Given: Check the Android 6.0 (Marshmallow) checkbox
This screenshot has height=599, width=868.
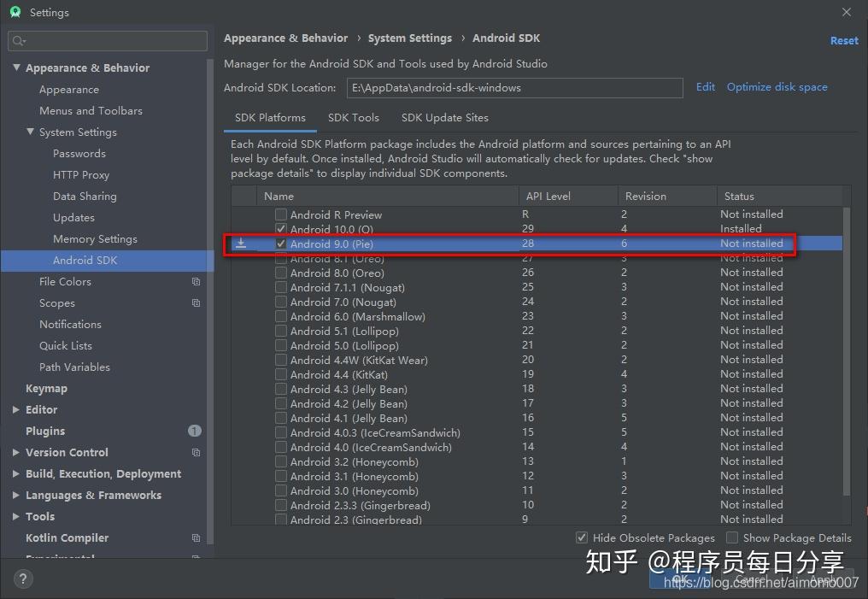Looking at the screenshot, I should pos(281,316).
